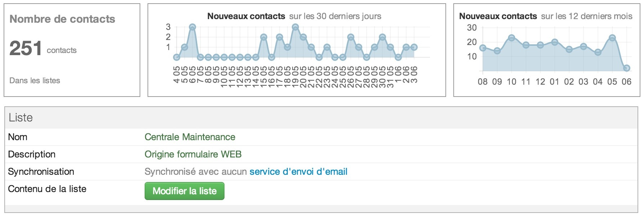The height and width of the screenshot is (218, 644).
Task: Click the Nombre de contacts heading
Action: [x=62, y=19]
